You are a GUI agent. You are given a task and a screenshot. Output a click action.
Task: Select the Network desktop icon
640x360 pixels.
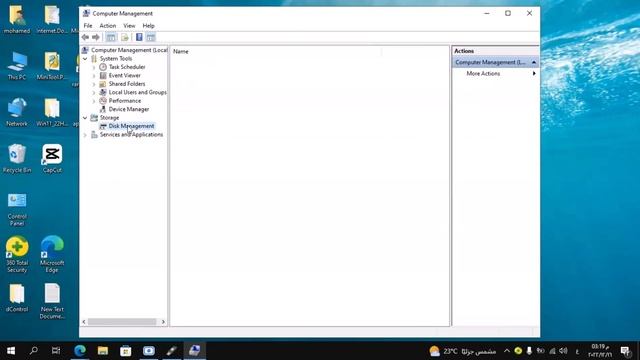point(17,112)
